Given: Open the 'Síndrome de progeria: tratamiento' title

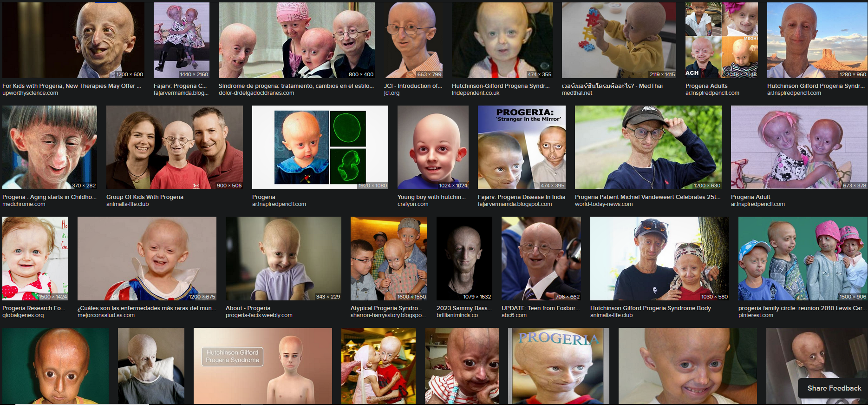Looking at the screenshot, I should [296, 86].
